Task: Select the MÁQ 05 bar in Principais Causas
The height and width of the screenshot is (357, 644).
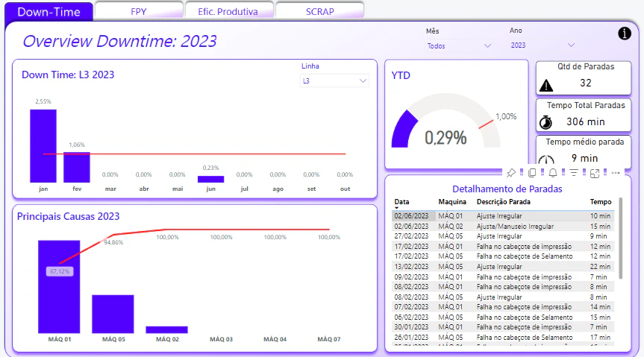Action: (113, 314)
